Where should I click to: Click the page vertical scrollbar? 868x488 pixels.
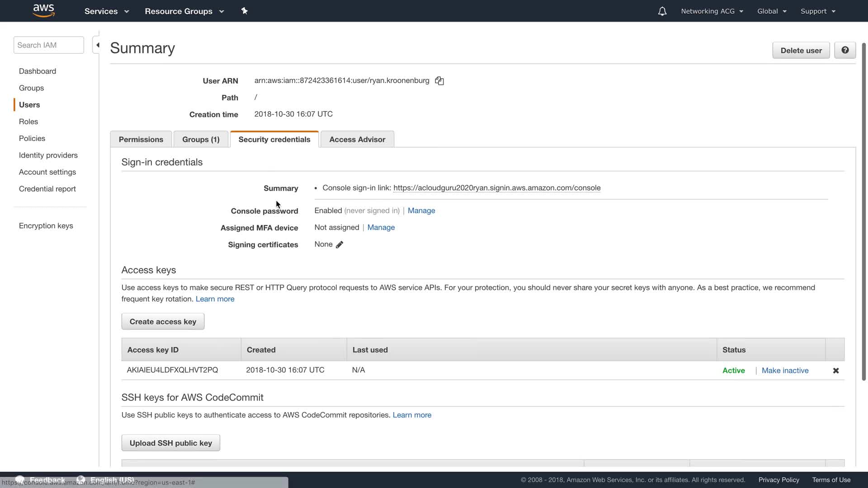pyautogui.click(x=863, y=212)
